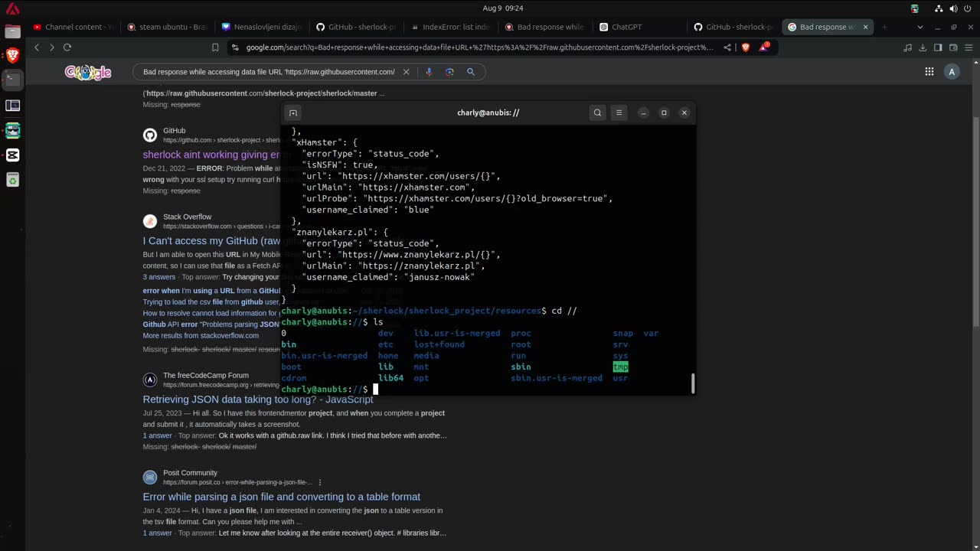980x551 pixels.
Task: Click the browser back arrow
Action: tap(36, 47)
